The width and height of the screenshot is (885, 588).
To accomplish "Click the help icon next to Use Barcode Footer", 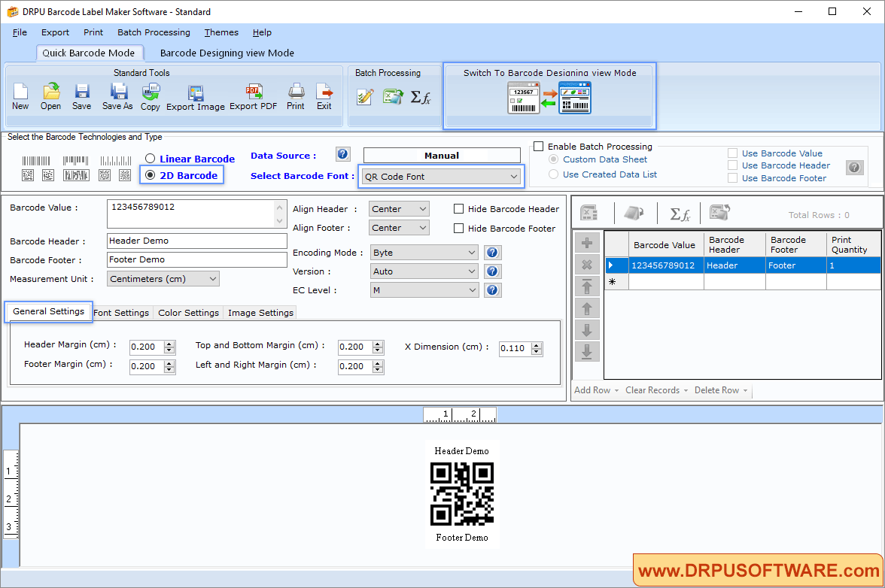I will (855, 168).
